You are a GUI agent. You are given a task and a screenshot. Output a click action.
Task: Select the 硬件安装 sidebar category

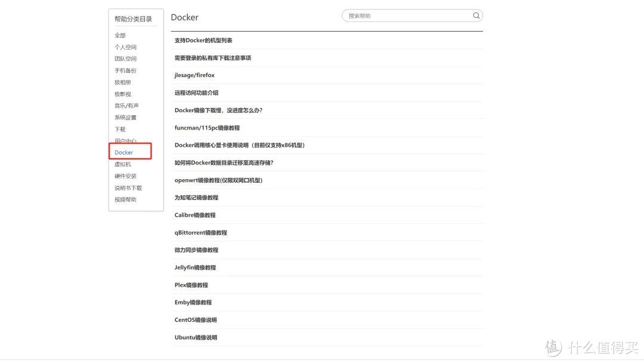click(x=125, y=176)
